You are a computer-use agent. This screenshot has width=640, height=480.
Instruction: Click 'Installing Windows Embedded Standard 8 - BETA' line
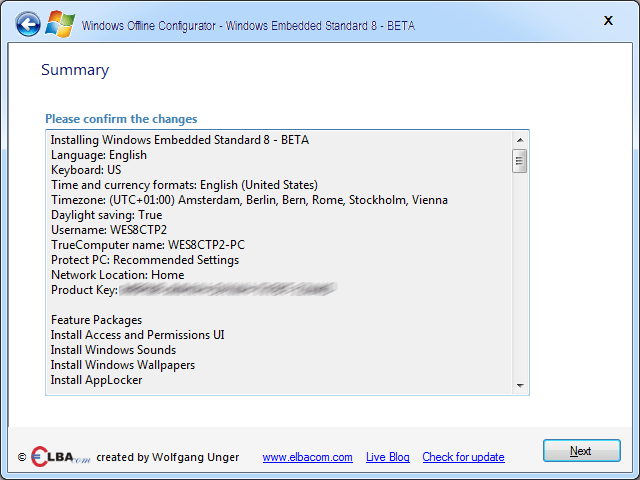[x=180, y=140]
